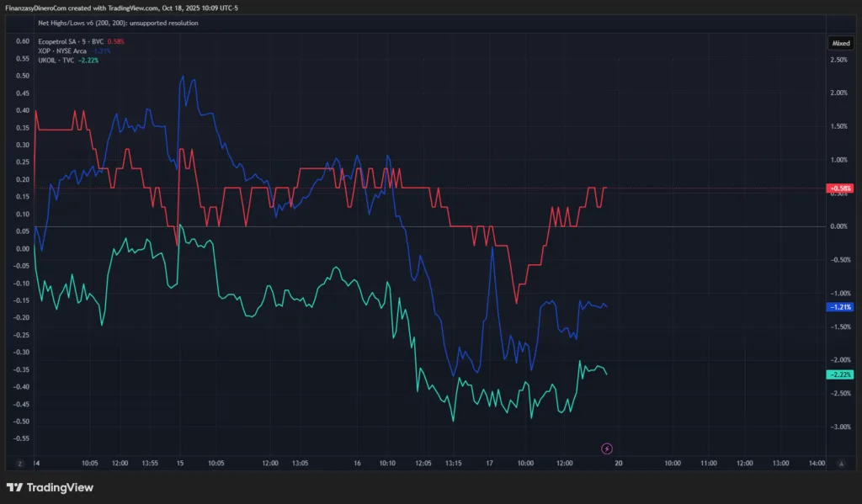Image resolution: width=862 pixels, height=504 pixels.
Task: Click the day 16 time axis marker
Action: (357, 463)
